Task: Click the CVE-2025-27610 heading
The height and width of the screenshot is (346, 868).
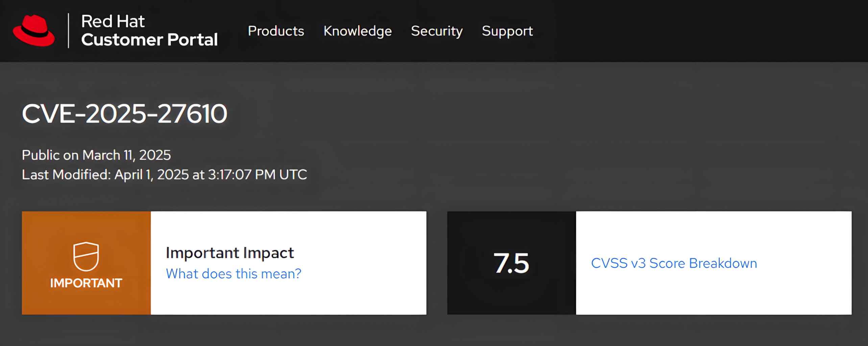Action: click(125, 114)
